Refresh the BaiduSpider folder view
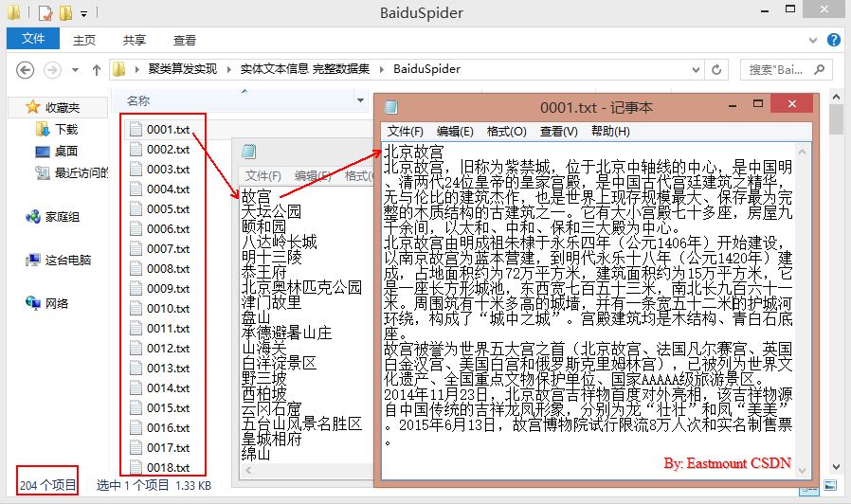The height and width of the screenshot is (504, 851). (x=716, y=69)
